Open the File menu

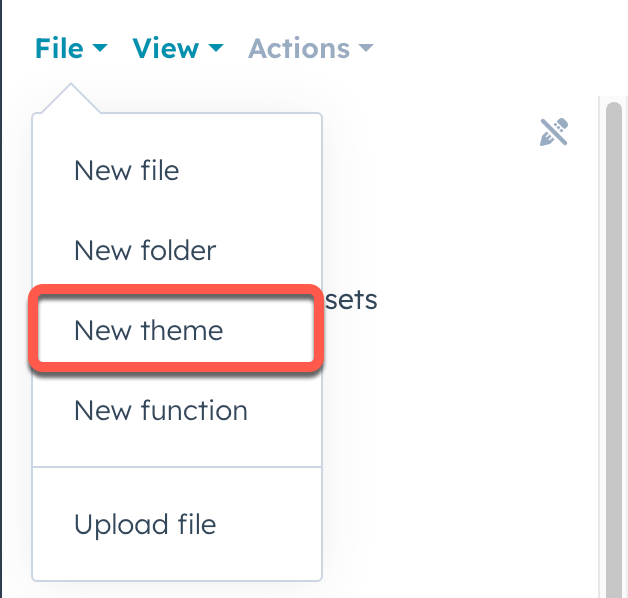click(x=70, y=48)
